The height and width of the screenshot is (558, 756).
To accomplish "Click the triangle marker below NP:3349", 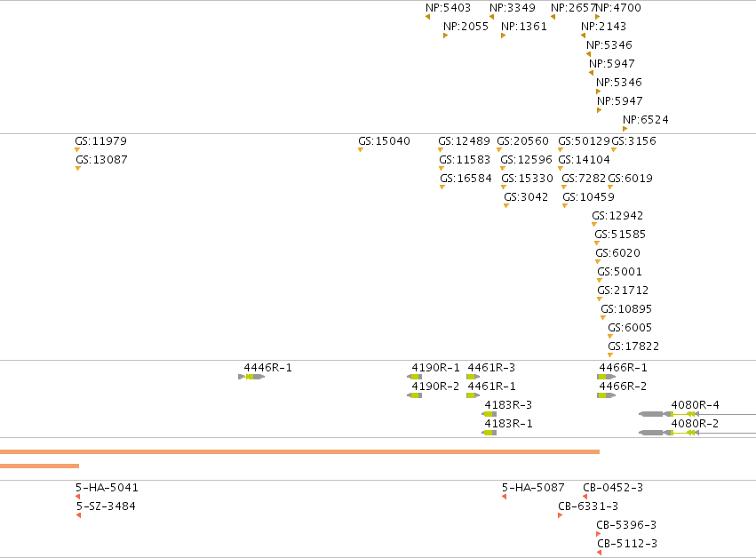I will point(492,17).
